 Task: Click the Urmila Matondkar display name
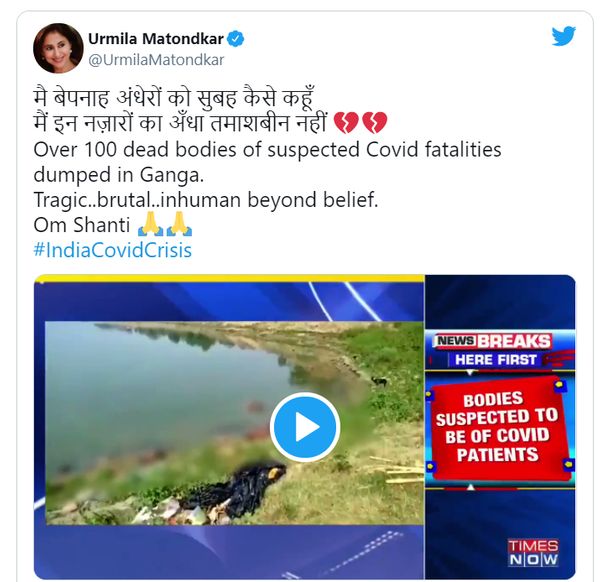(x=156, y=39)
